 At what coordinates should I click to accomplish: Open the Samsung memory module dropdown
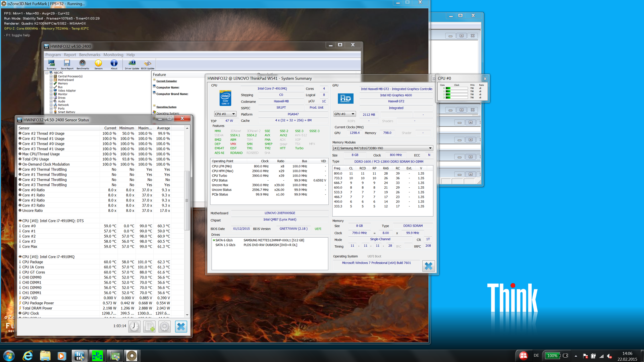(x=382, y=148)
